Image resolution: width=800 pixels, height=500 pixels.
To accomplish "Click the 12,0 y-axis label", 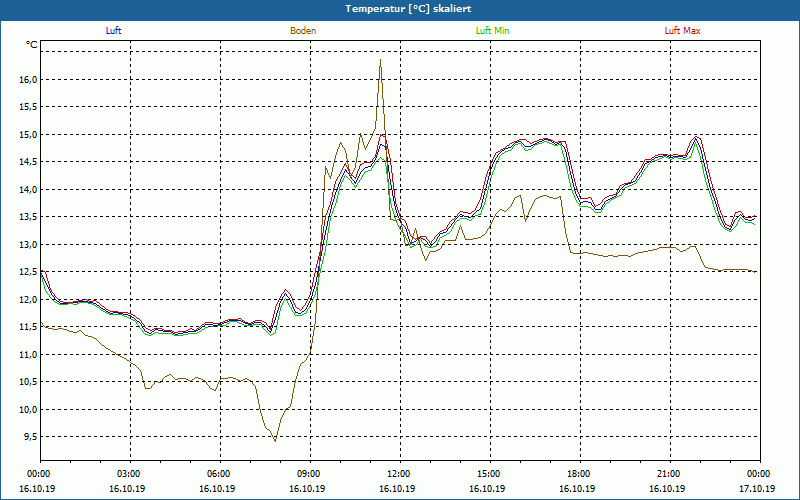I will [29, 300].
